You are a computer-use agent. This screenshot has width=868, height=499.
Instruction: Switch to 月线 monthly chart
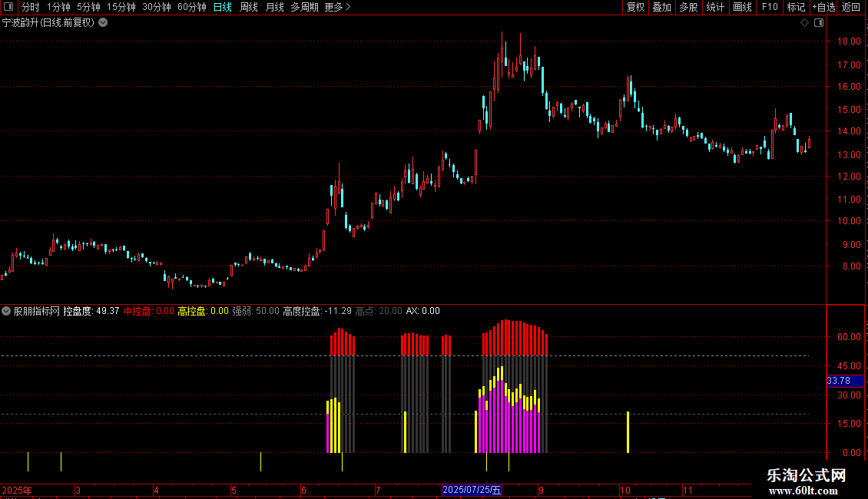click(274, 7)
